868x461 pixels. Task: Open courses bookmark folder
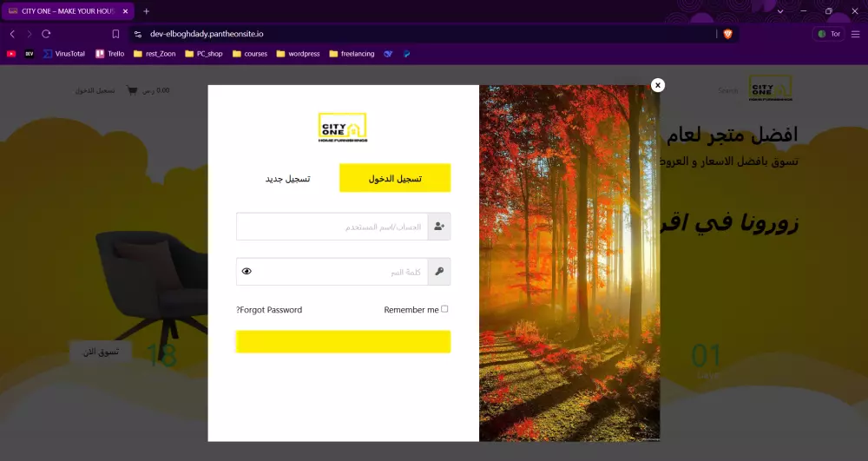click(x=250, y=54)
